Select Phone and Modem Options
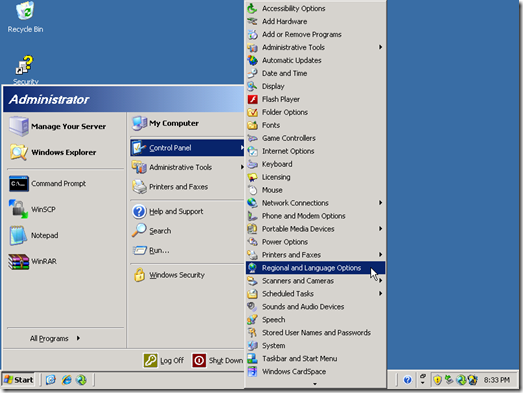The height and width of the screenshot is (393, 523). [x=315, y=216]
